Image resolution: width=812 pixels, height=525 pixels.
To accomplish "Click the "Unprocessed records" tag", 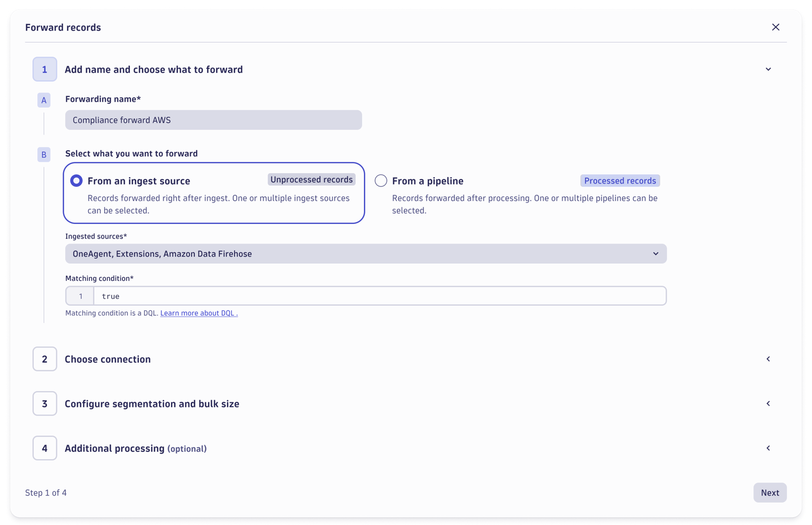I will (x=311, y=179).
